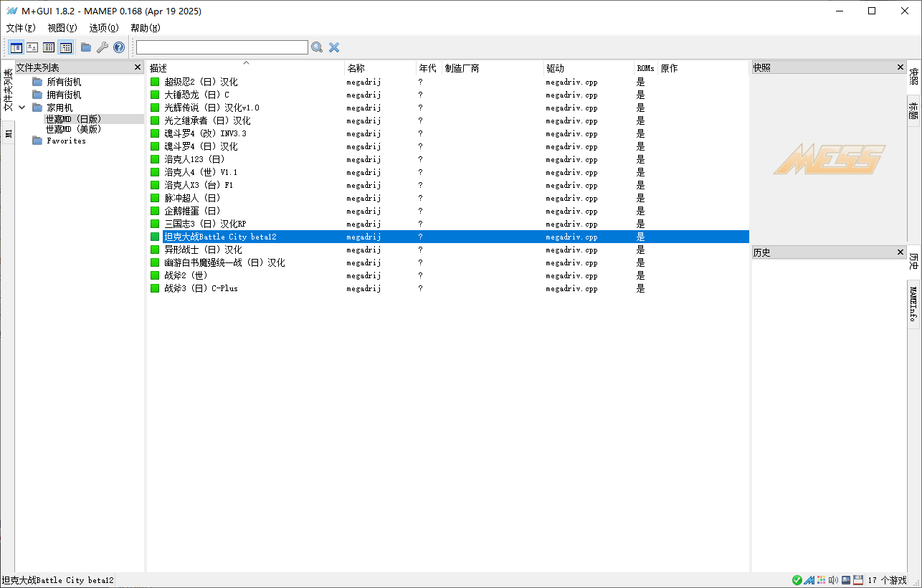The width and height of the screenshot is (922, 588).
Task: Click the 17 个游戏 status bar text
Action: click(x=887, y=580)
